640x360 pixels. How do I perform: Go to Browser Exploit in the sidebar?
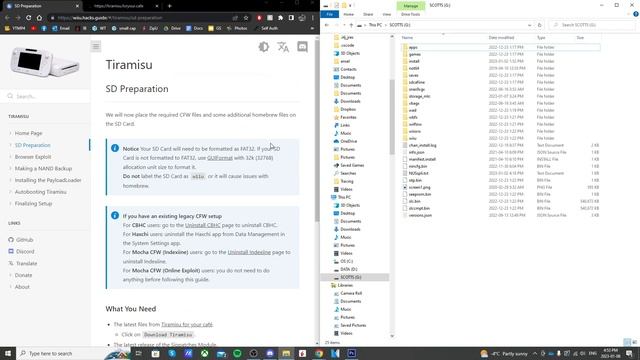point(33,157)
